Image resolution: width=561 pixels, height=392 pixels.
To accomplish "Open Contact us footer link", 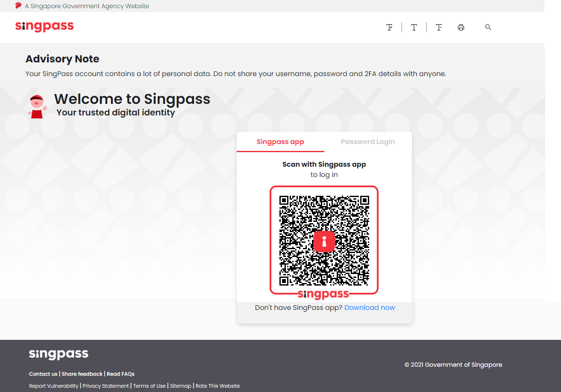I will point(43,374).
